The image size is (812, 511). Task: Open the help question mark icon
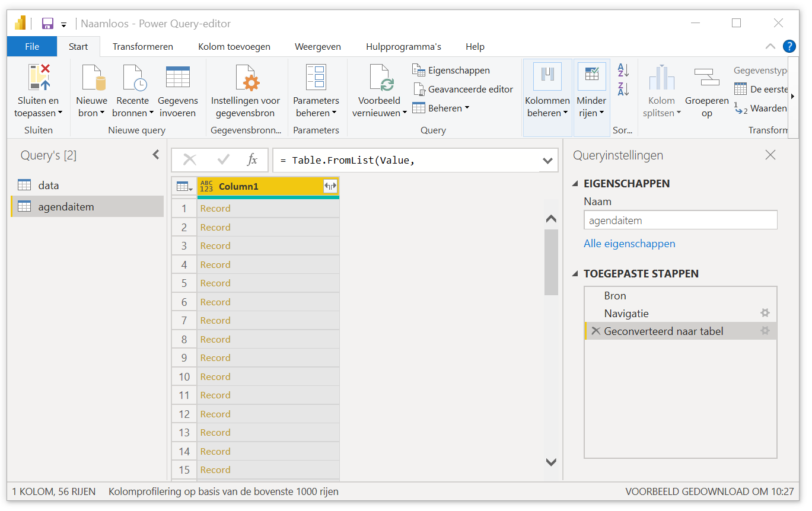pyautogui.click(x=789, y=46)
